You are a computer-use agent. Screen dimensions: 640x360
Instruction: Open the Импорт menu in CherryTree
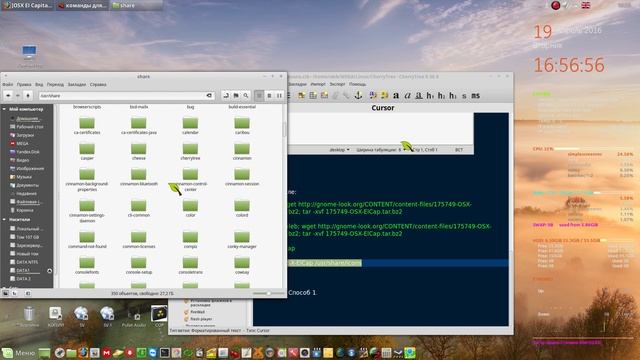click(318, 84)
